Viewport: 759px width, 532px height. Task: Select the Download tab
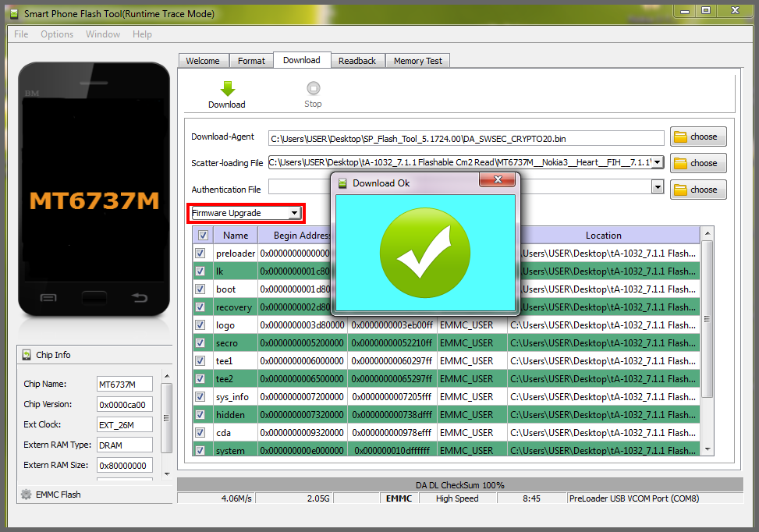302,60
